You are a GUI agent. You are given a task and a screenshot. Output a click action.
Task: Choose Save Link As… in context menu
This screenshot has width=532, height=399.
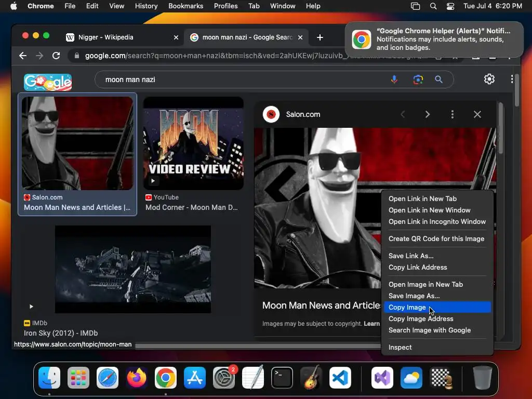pos(437,256)
